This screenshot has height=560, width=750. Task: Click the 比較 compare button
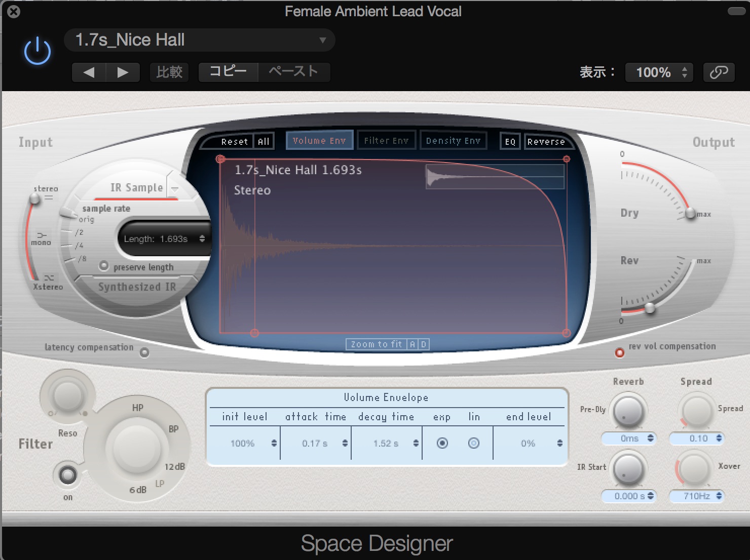point(169,72)
